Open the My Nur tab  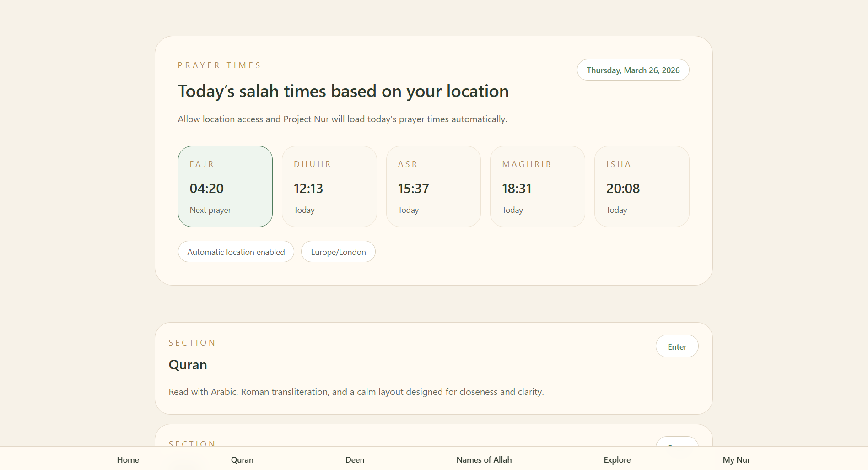(x=736, y=459)
